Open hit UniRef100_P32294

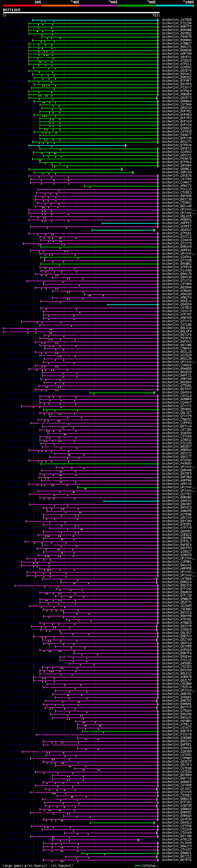[x=177, y=23]
